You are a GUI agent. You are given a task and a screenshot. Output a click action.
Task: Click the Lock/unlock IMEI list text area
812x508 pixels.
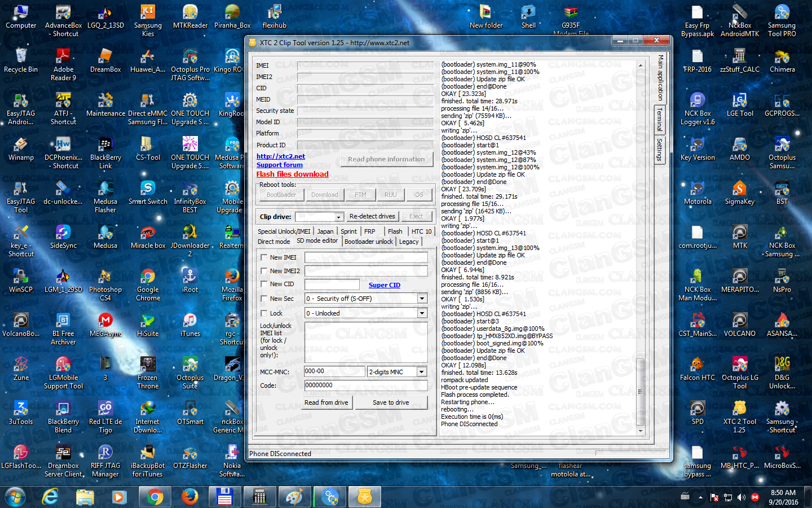tap(366, 342)
